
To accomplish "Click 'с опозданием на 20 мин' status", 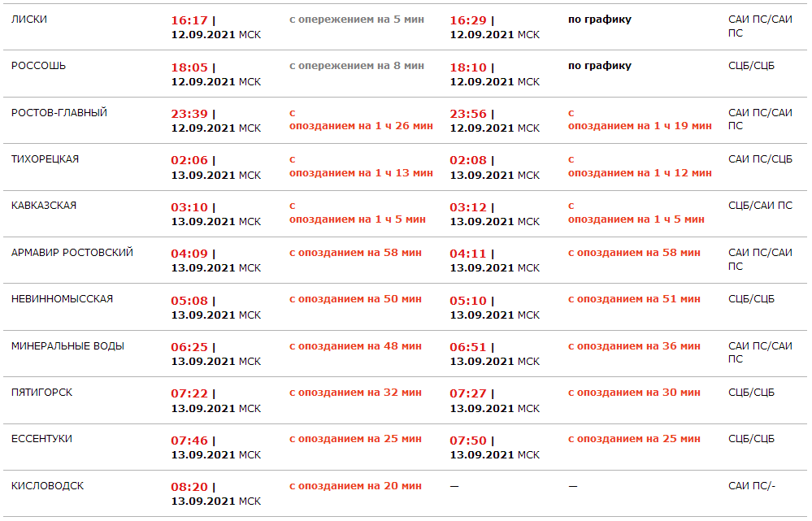I will click(x=355, y=486).
